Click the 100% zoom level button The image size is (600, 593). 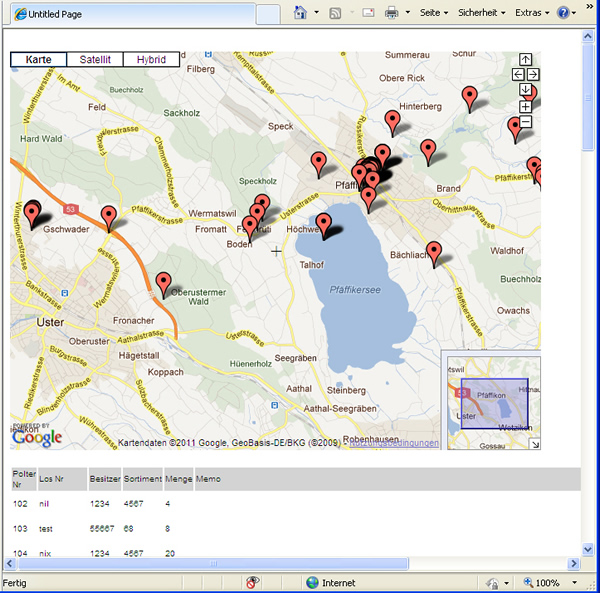pos(541,583)
